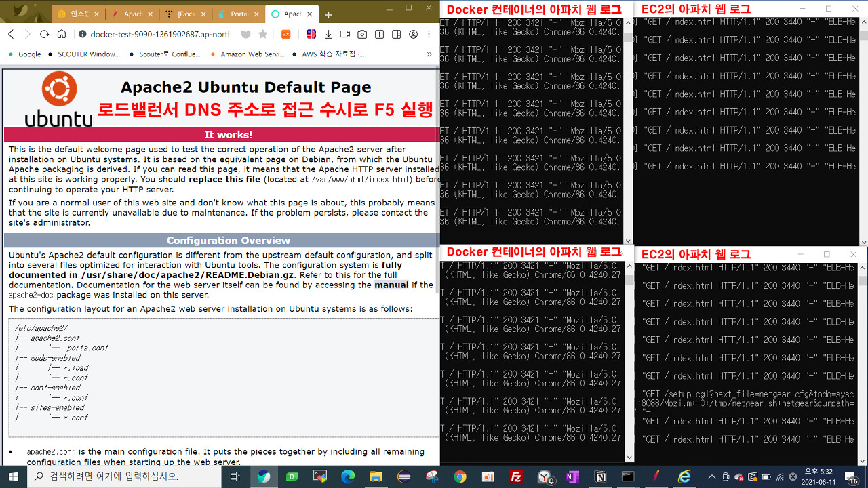The width and height of the screenshot is (868, 488).
Task: Open the Scouter로 Conflue bookmark
Action: [x=165, y=54]
